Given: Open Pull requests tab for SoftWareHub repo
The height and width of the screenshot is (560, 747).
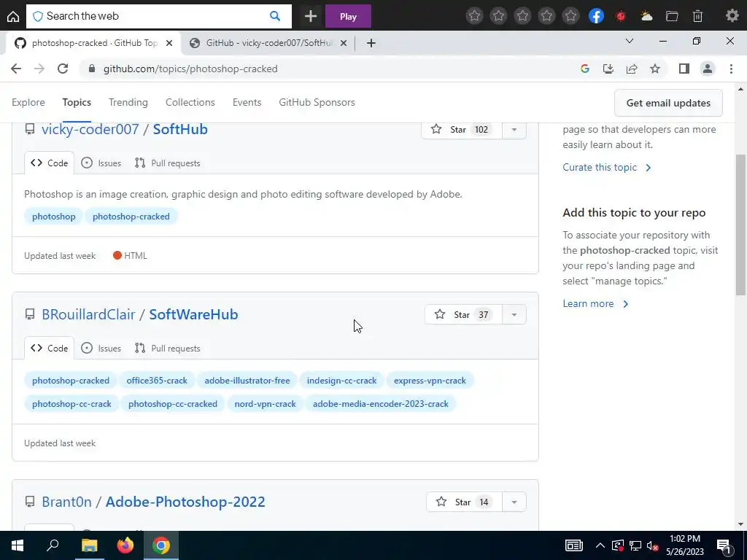Looking at the screenshot, I should point(167,348).
